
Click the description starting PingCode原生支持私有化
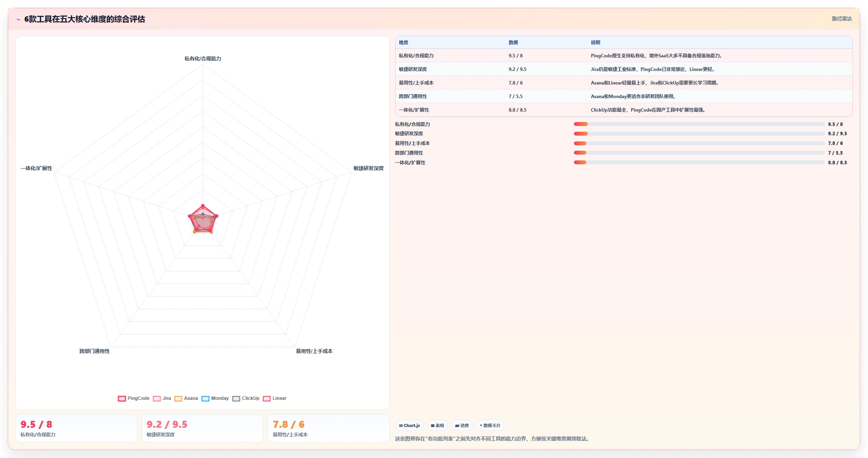pyautogui.click(x=657, y=56)
